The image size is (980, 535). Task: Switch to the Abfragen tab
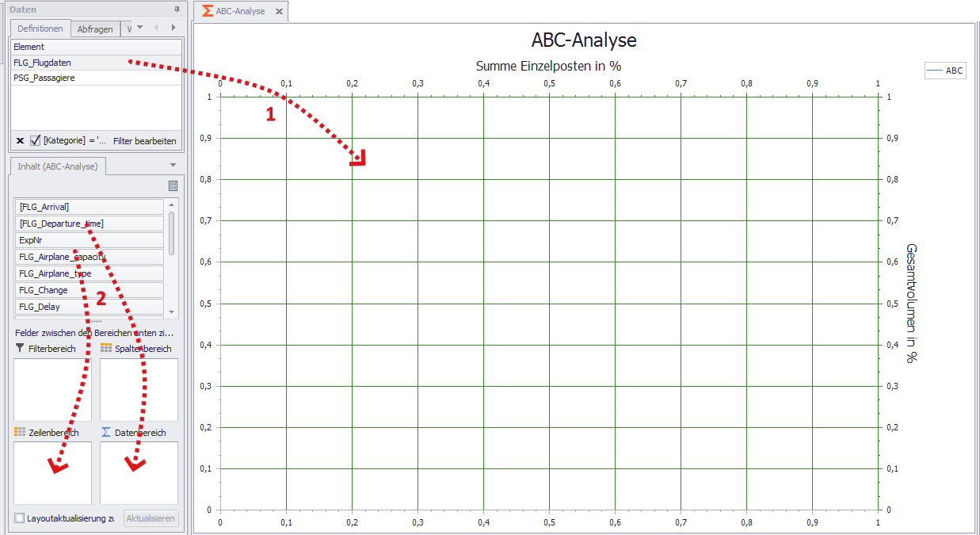click(x=94, y=29)
